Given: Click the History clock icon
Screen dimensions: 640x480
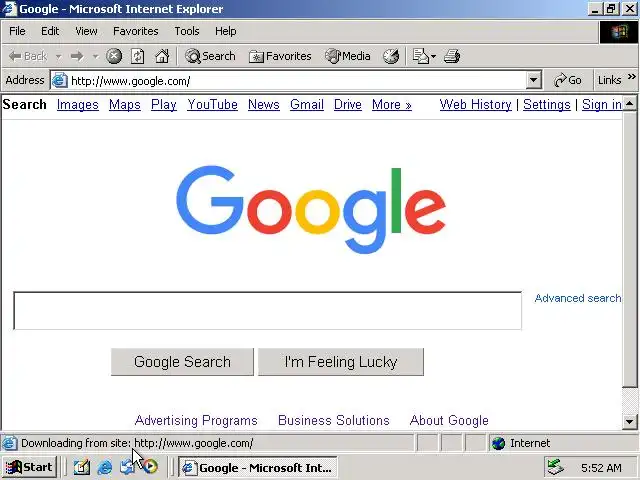Looking at the screenshot, I should point(391,56).
